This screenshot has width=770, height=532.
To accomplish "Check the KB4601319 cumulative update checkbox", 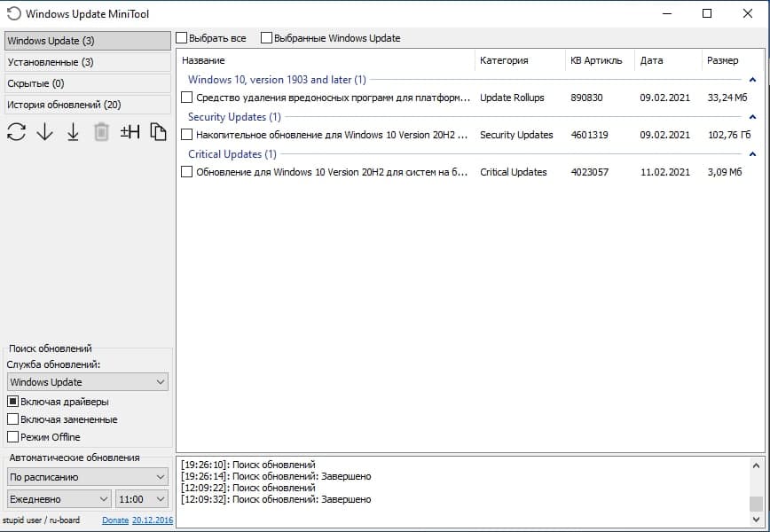I will [186, 135].
